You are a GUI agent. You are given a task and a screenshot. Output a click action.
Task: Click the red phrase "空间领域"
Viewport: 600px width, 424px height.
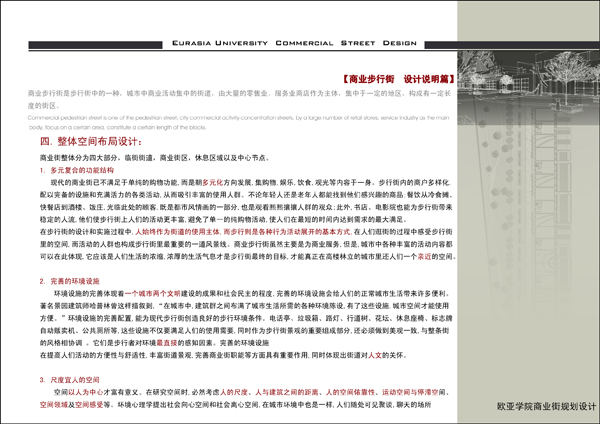(x=54, y=404)
